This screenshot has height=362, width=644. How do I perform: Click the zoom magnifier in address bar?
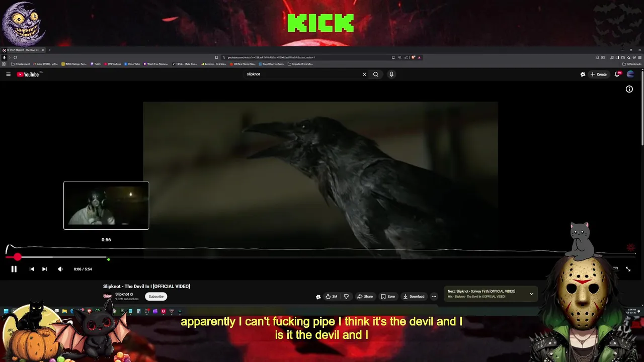coord(400,57)
